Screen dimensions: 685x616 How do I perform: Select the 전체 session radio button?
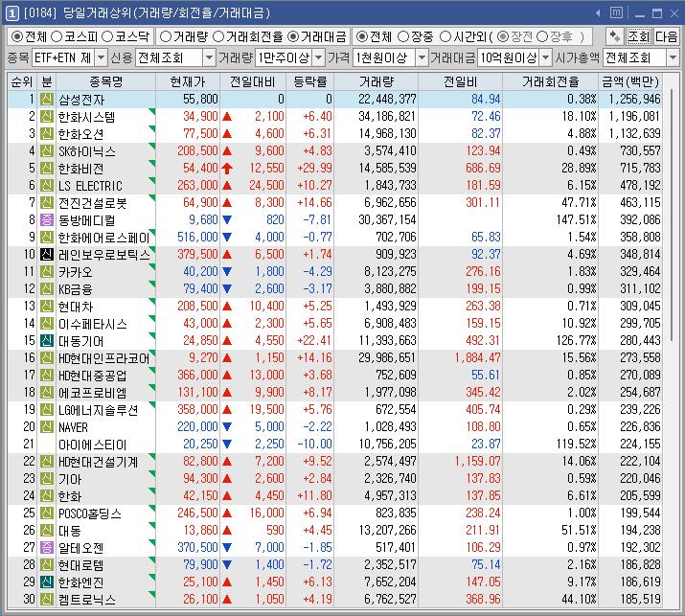pyautogui.click(x=361, y=36)
